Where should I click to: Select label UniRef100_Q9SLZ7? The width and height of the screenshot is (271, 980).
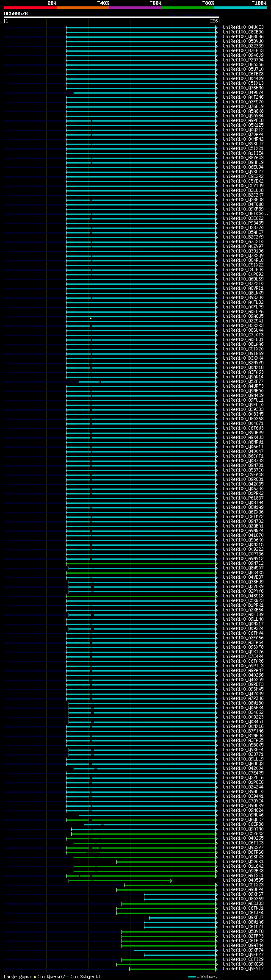[243, 172]
